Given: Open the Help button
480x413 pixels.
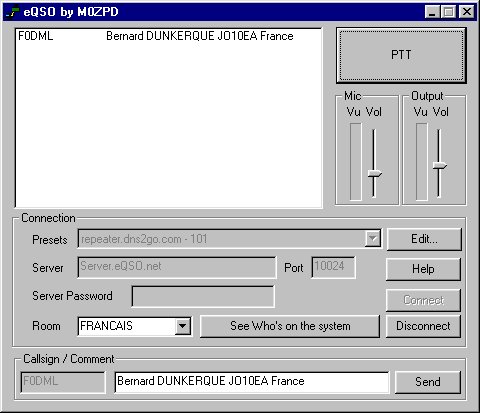Looking at the screenshot, I should tap(423, 269).
